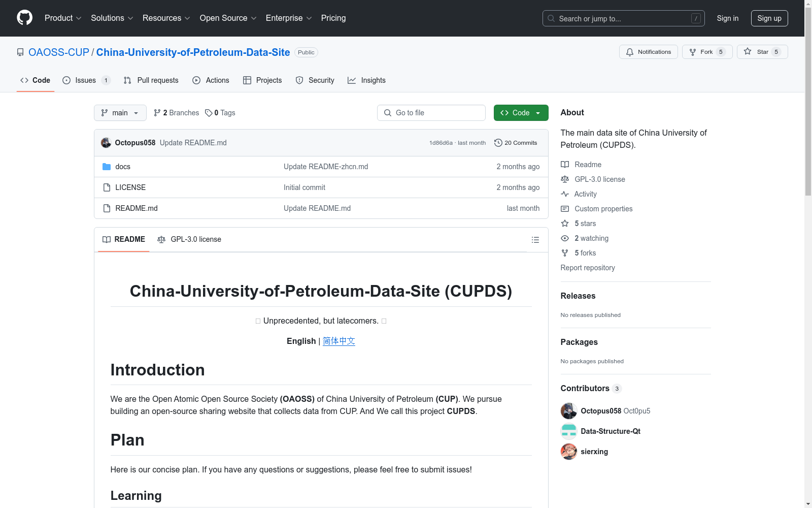The width and height of the screenshot is (812, 508).
Task: Open the README outline icon
Action: (535, 240)
